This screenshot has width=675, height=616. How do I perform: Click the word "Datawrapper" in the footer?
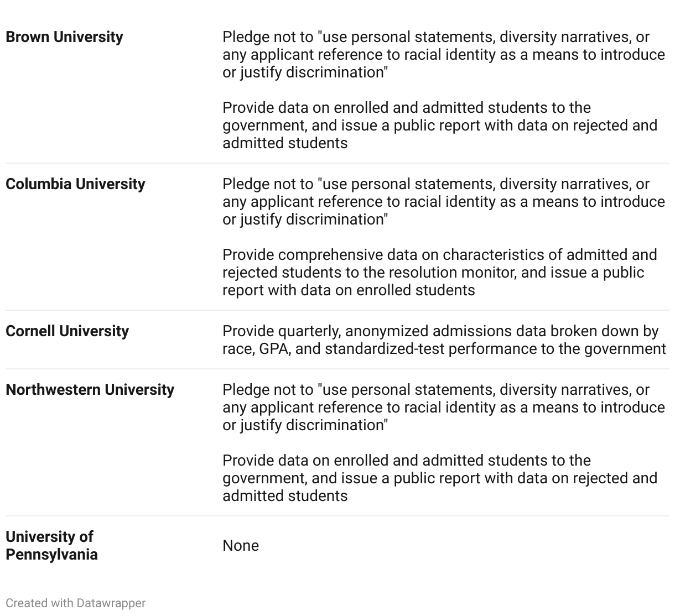[x=111, y=603]
